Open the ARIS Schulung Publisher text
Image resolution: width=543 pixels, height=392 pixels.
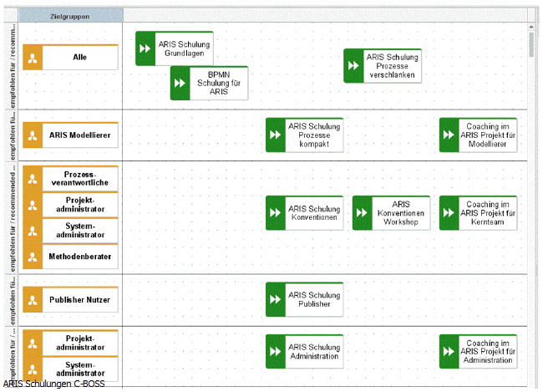click(x=314, y=299)
